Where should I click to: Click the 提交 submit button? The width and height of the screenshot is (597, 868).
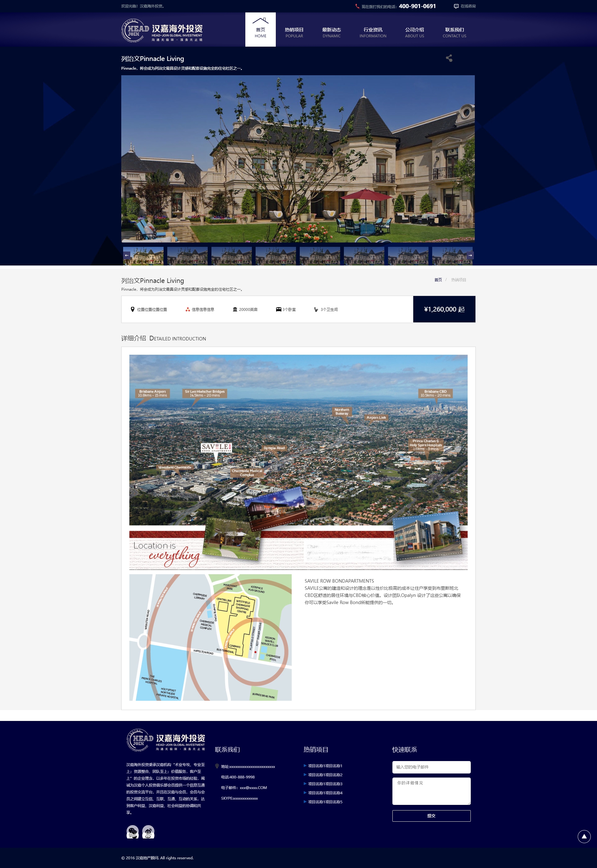click(x=431, y=816)
